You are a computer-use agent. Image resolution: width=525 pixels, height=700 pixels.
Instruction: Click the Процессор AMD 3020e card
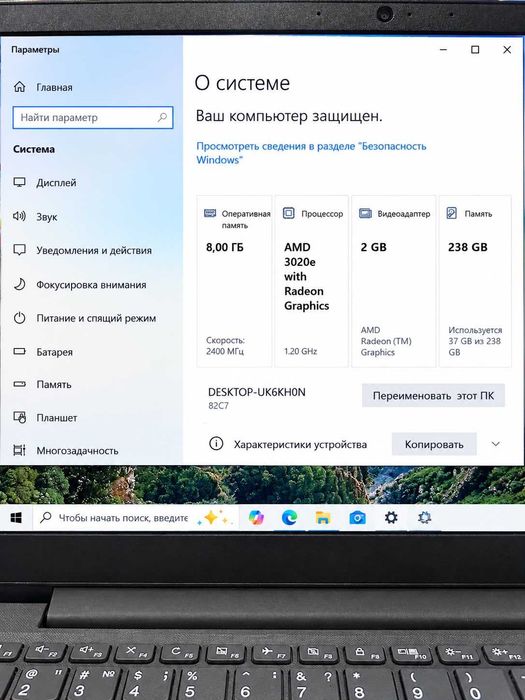pos(312,281)
